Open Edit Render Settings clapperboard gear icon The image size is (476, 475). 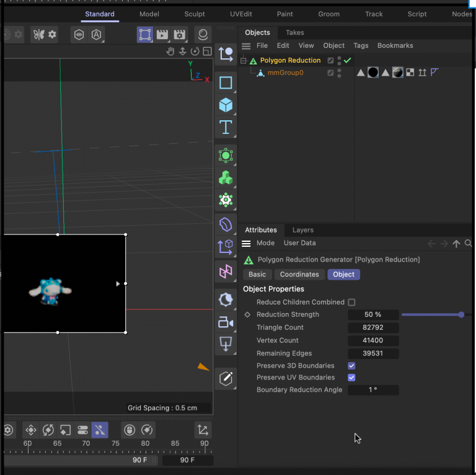point(180,35)
